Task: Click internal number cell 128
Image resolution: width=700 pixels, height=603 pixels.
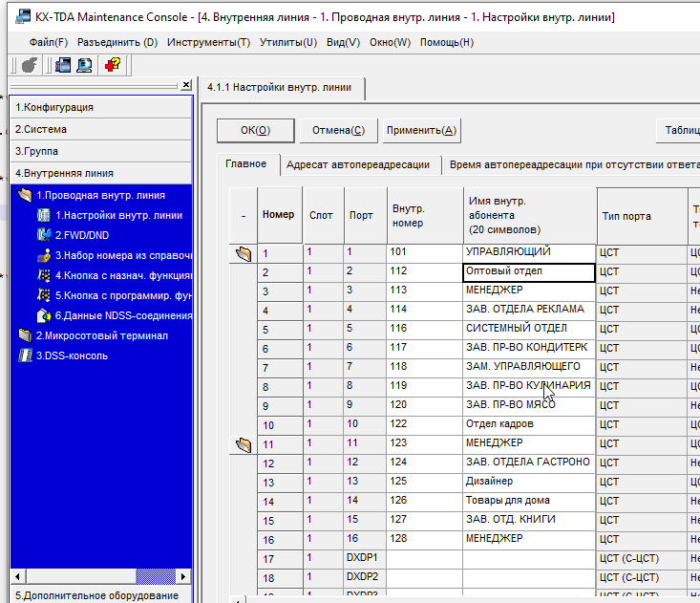Action: (x=424, y=540)
